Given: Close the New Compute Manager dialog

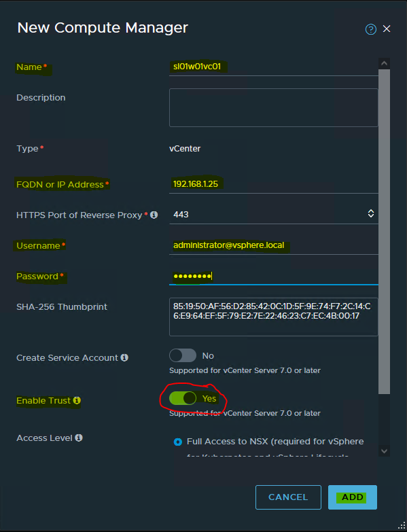Looking at the screenshot, I should click(387, 29).
